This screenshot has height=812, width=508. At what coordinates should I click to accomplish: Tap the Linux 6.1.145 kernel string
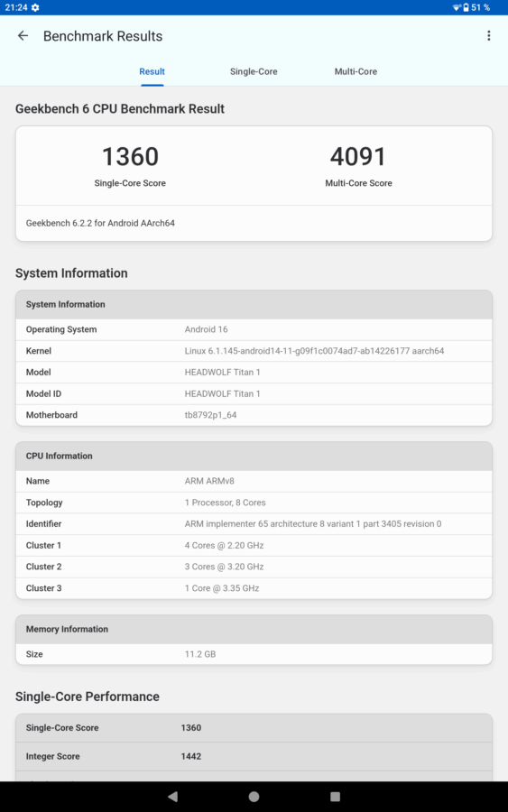(x=314, y=351)
